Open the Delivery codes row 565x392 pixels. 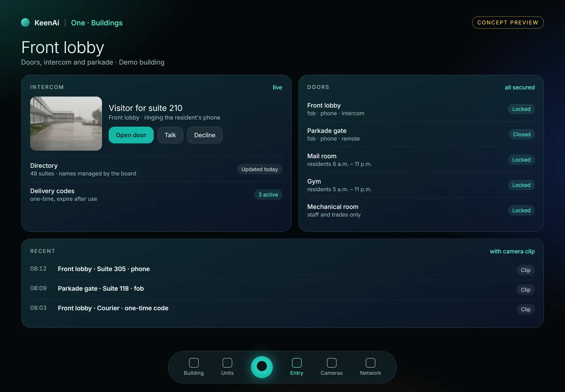coord(156,195)
